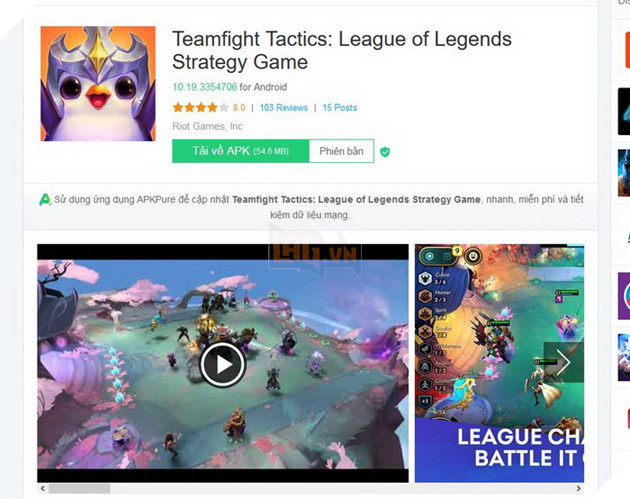The height and width of the screenshot is (499, 630).
Task: Play the gameplay trailer video
Action: (223, 364)
